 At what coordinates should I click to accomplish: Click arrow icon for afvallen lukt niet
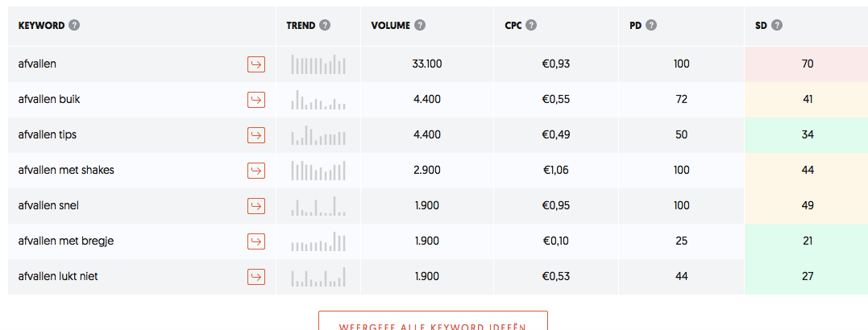(255, 276)
